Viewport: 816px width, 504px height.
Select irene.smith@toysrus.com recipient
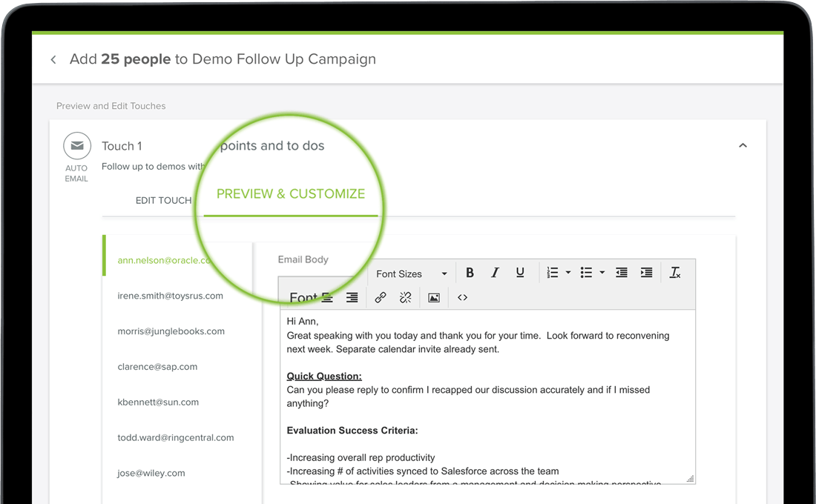pos(170,296)
